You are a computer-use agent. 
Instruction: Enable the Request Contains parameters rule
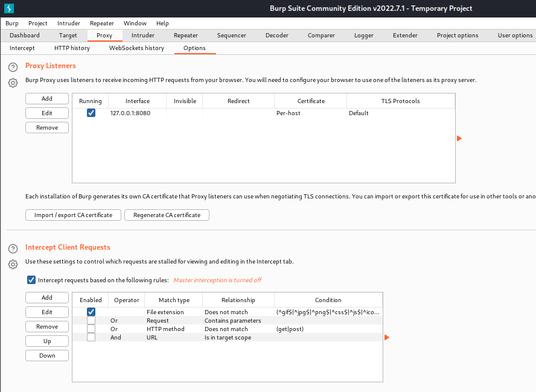click(91, 320)
